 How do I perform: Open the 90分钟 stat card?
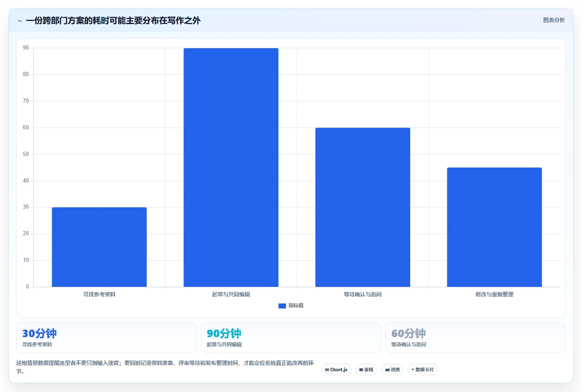[291, 338]
